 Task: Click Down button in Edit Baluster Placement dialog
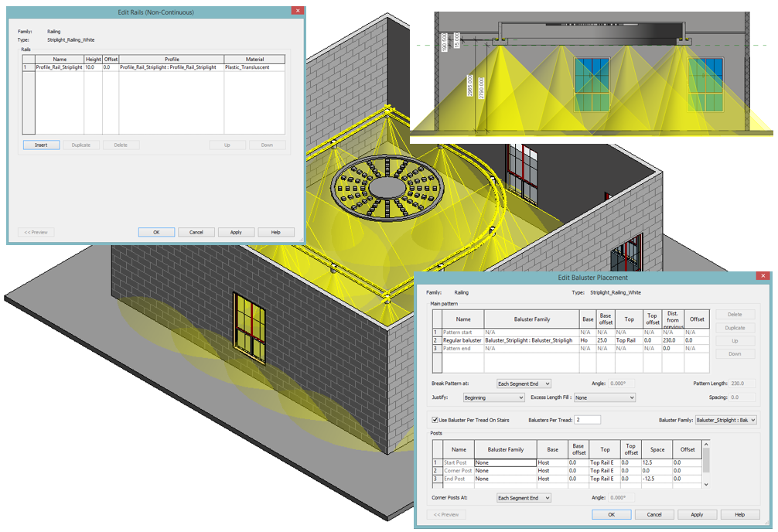pos(735,354)
